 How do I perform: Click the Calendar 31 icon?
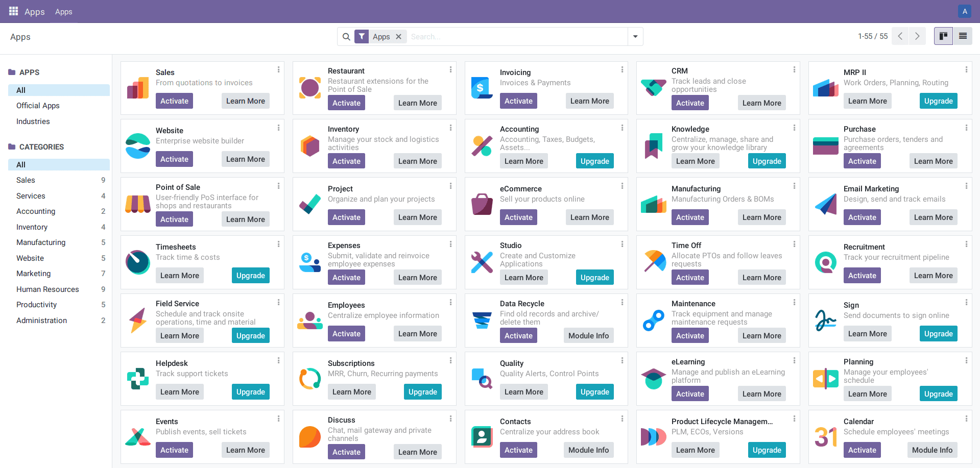[825, 437]
